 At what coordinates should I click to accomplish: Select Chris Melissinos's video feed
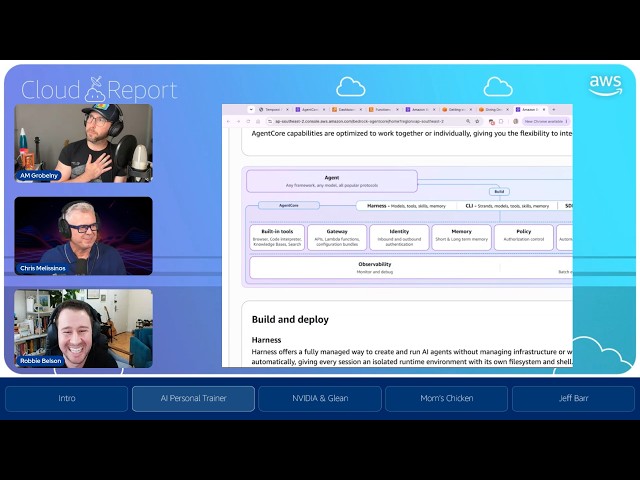[84, 236]
